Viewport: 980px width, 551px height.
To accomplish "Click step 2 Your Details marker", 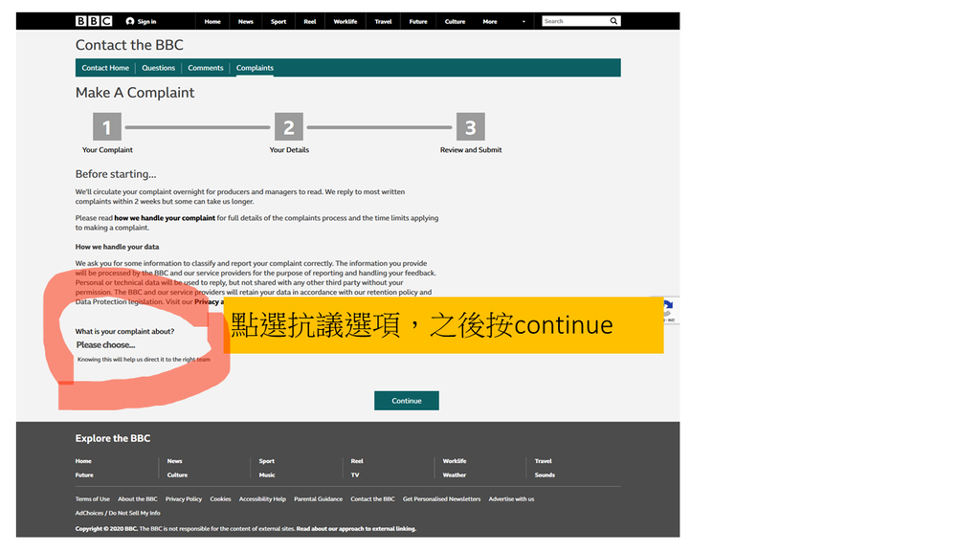I will pos(289,127).
